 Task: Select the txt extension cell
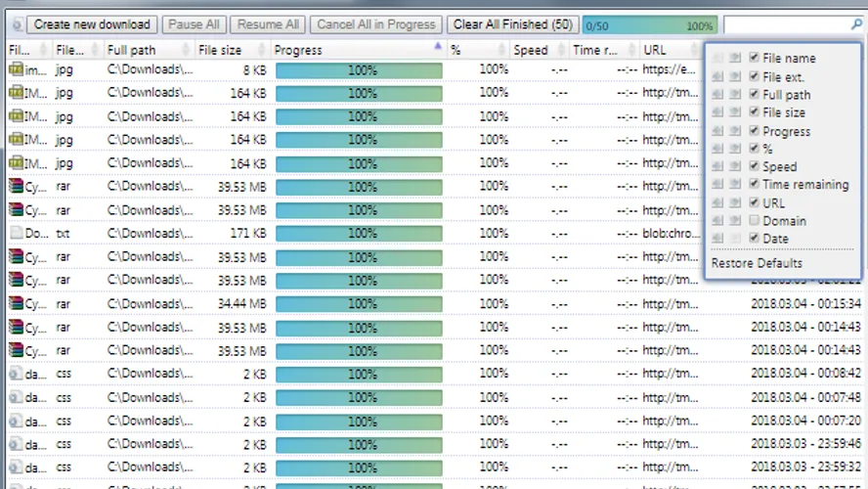click(x=63, y=233)
